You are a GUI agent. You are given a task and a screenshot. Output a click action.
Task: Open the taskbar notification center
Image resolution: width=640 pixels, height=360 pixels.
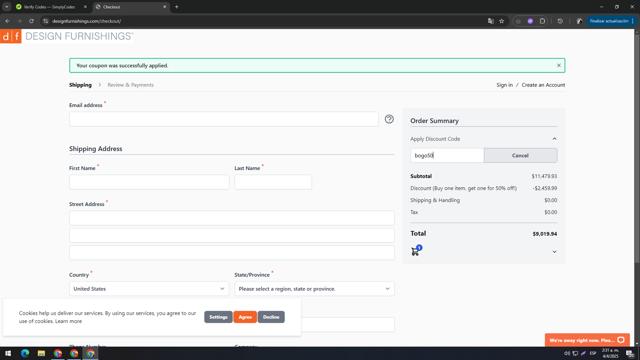pyautogui.click(x=630, y=353)
